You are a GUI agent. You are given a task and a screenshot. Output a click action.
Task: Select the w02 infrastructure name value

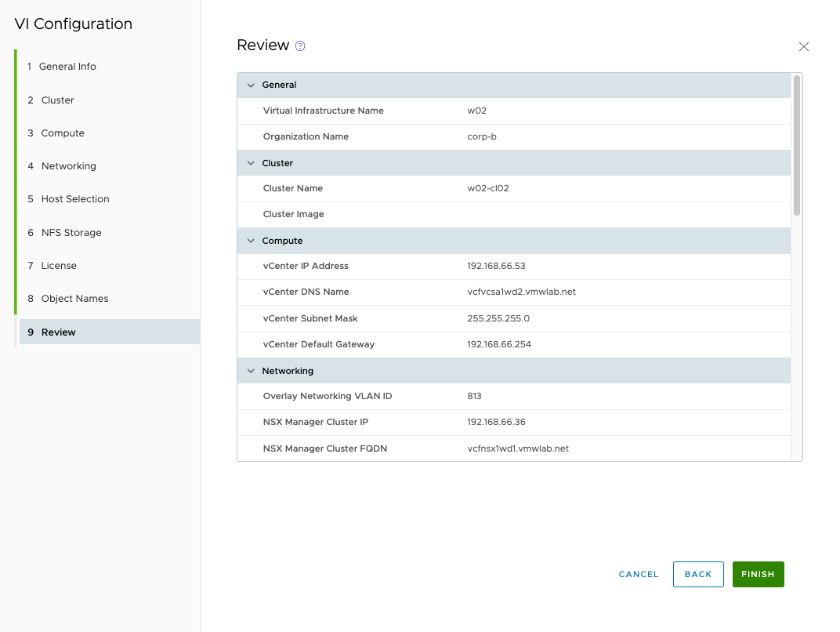(x=476, y=111)
